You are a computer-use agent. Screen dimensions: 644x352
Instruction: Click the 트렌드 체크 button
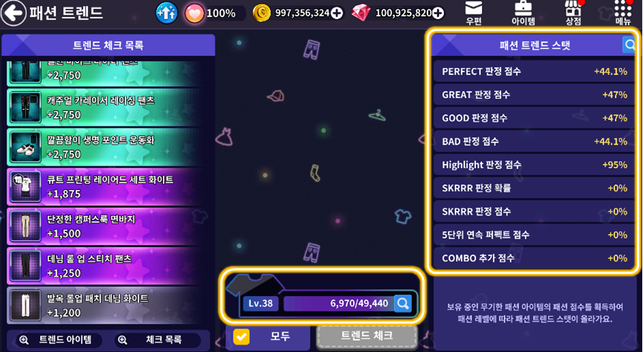pyautogui.click(x=367, y=336)
